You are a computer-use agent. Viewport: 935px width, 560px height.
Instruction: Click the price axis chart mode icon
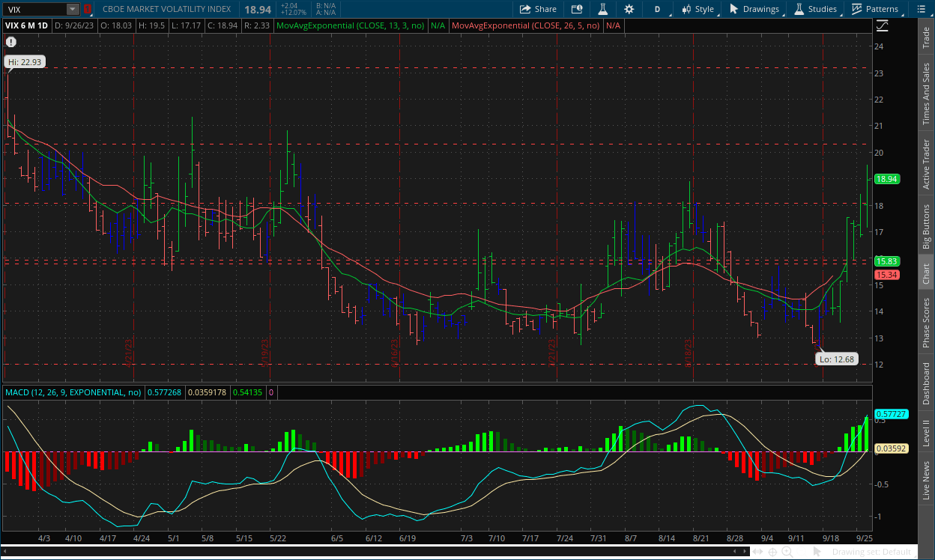(x=882, y=25)
